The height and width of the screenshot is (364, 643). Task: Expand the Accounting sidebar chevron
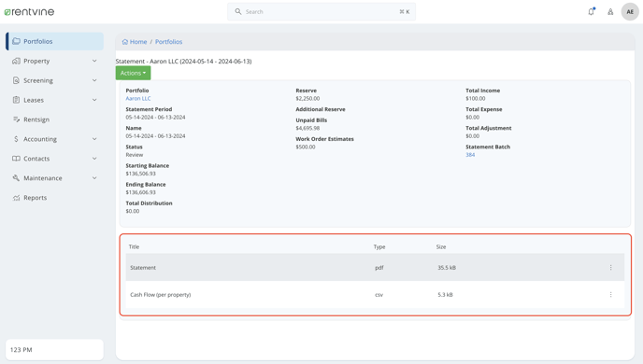coord(94,139)
